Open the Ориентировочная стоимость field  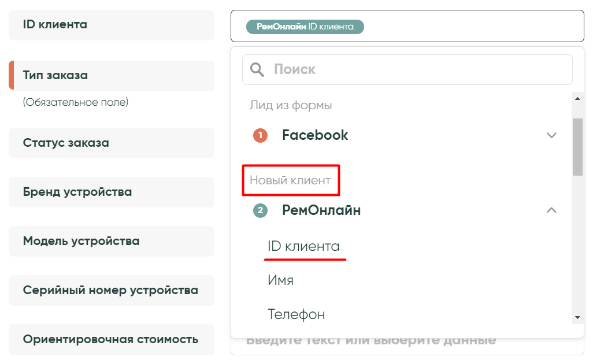[112, 339]
